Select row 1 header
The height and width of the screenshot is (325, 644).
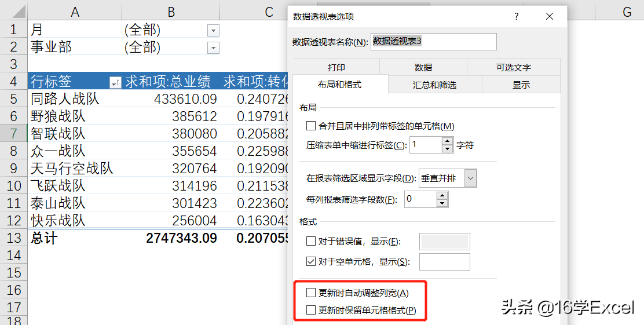click(13, 30)
